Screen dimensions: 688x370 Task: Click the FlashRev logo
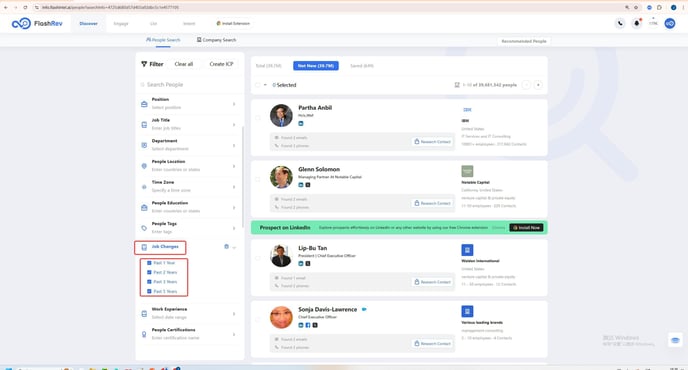[x=37, y=23]
